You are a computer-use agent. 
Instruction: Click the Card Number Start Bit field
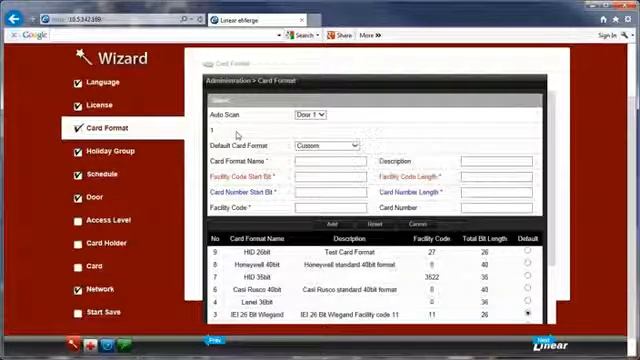(x=331, y=192)
